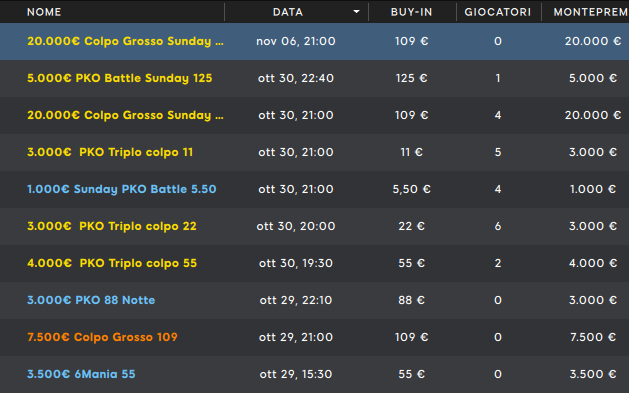Select 3.000€ PKO Triplo colpo 22
The width and height of the screenshot is (629, 393).
[x=314, y=226]
